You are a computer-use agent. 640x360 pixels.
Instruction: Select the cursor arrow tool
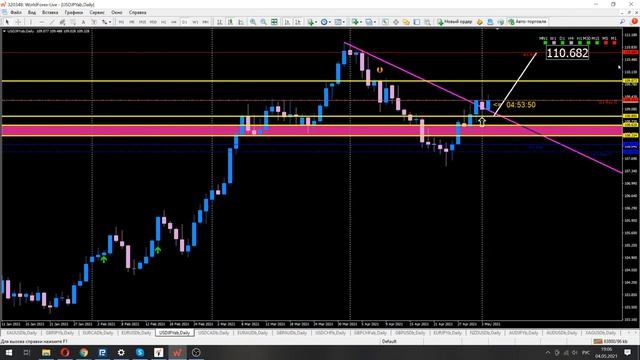[x=7, y=22]
